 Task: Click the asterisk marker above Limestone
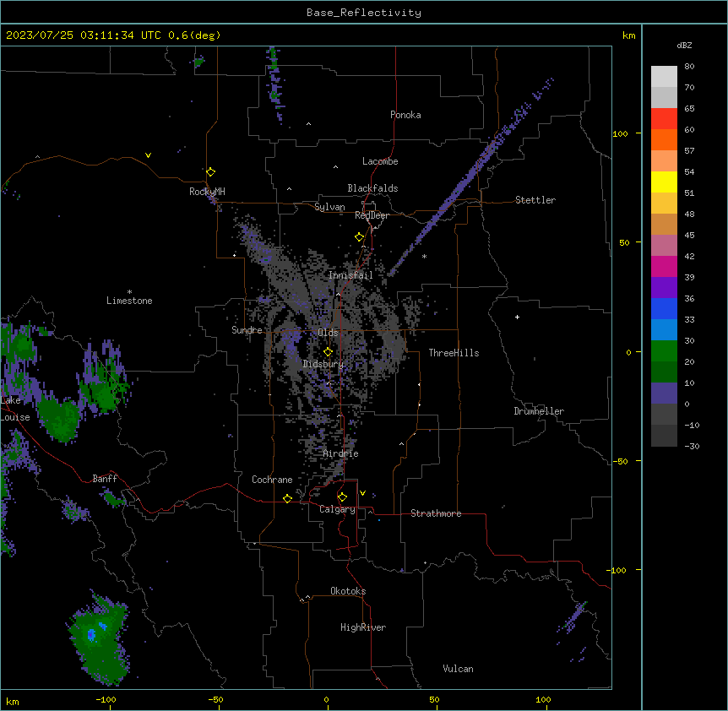coord(129,292)
